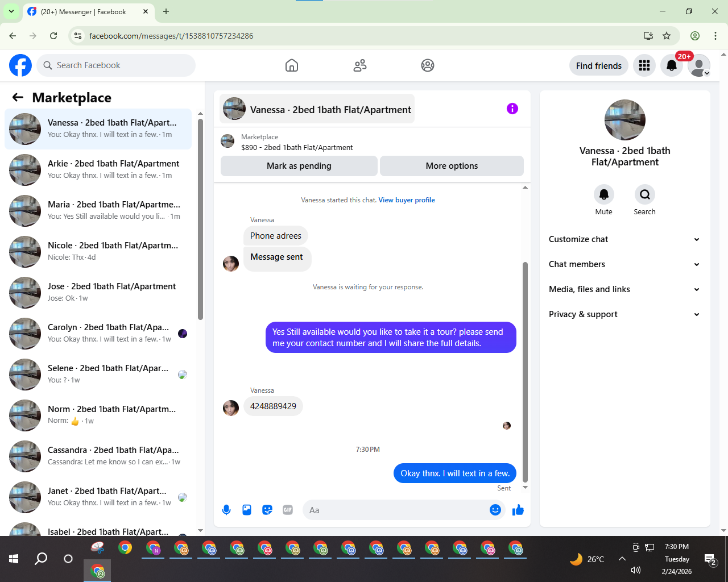Open the Windows notification center icon
This screenshot has width=728, height=582.
pyautogui.click(x=710, y=560)
